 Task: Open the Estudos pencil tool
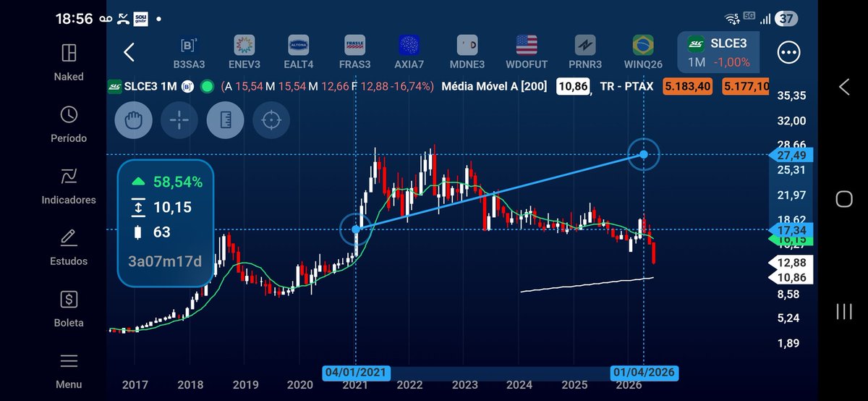tap(69, 246)
